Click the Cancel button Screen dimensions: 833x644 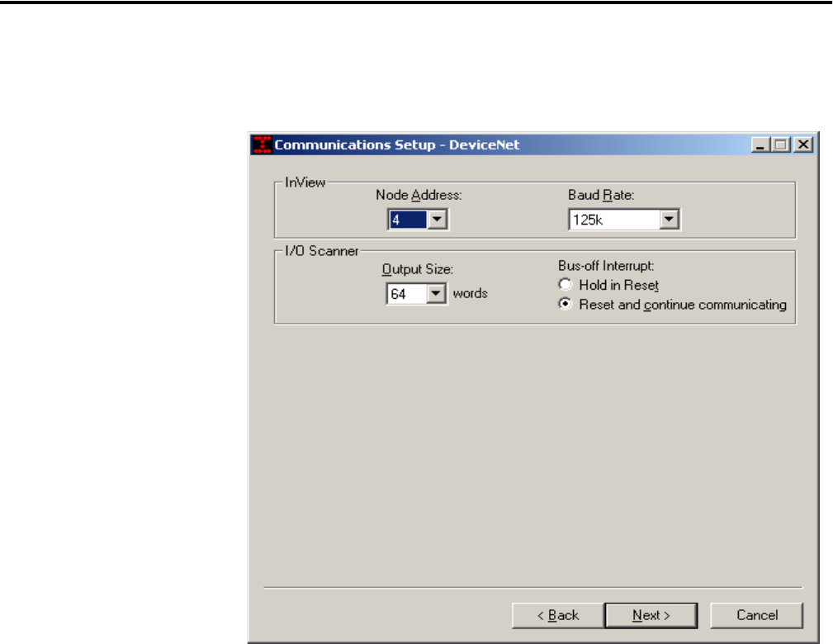point(756,615)
